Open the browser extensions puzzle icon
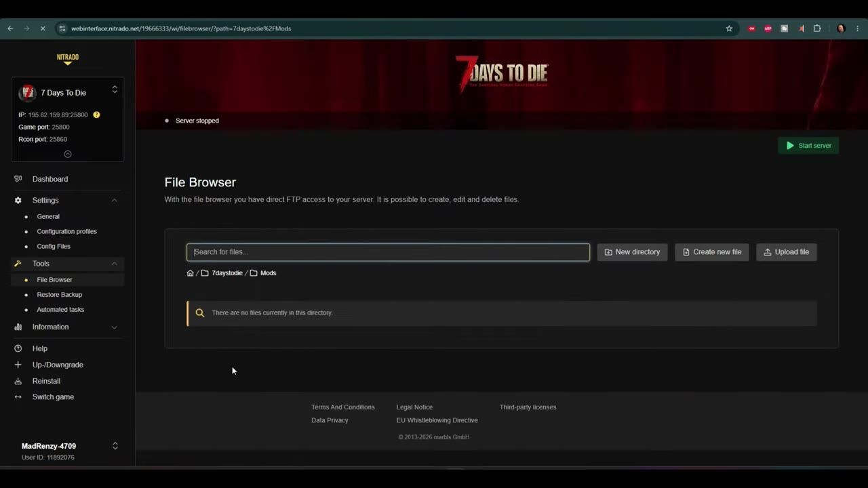The width and height of the screenshot is (868, 488). tap(817, 28)
